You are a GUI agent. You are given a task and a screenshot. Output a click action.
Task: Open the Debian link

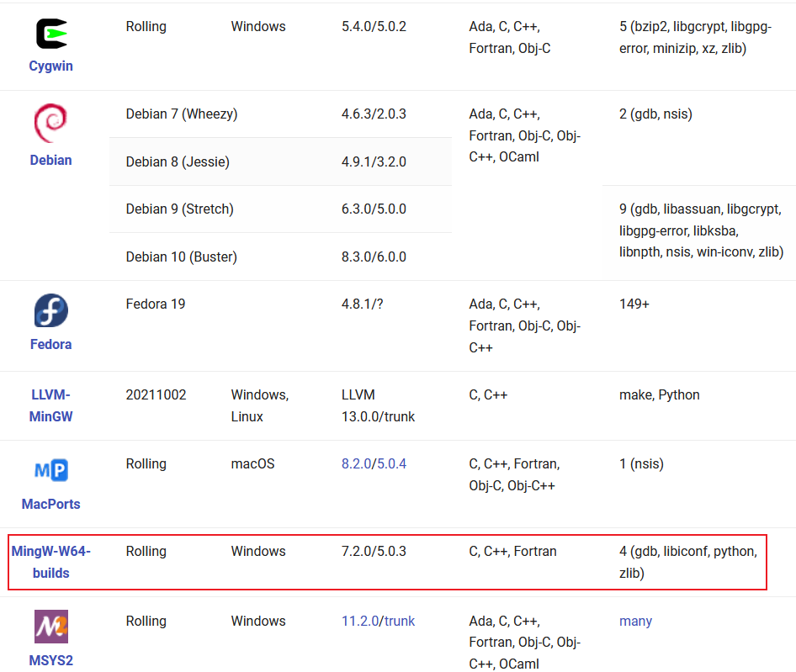50,161
